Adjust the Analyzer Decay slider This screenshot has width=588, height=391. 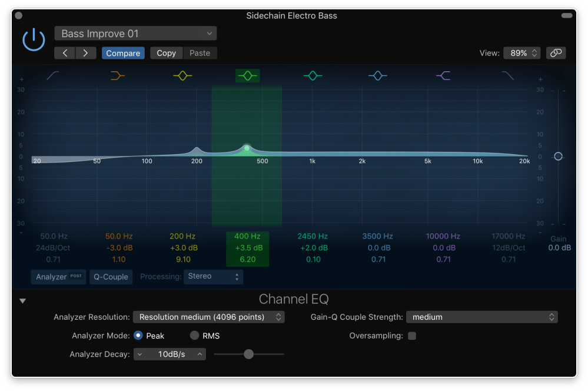[248, 354]
